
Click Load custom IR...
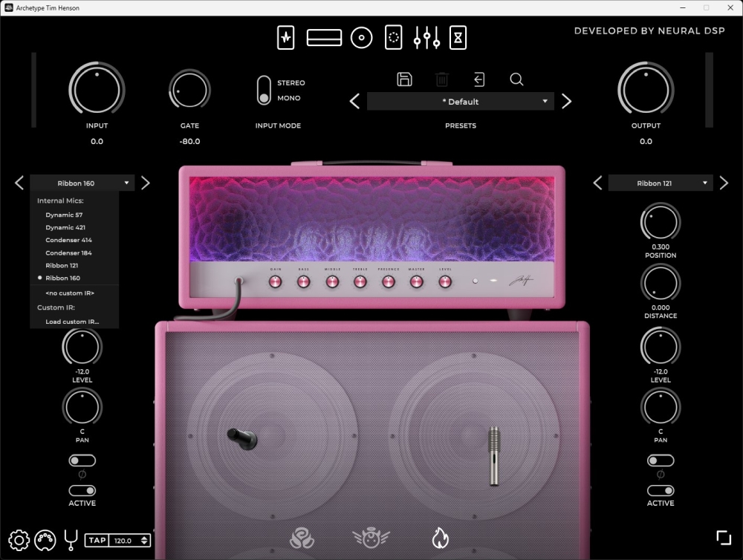(74, 322)
